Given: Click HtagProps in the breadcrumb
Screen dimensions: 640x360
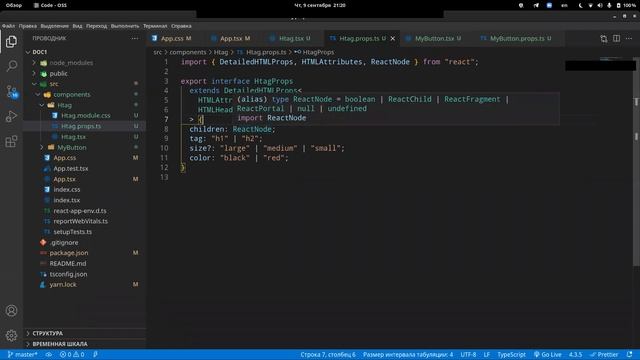Looking at the screenshot, I should click(318, 52).
